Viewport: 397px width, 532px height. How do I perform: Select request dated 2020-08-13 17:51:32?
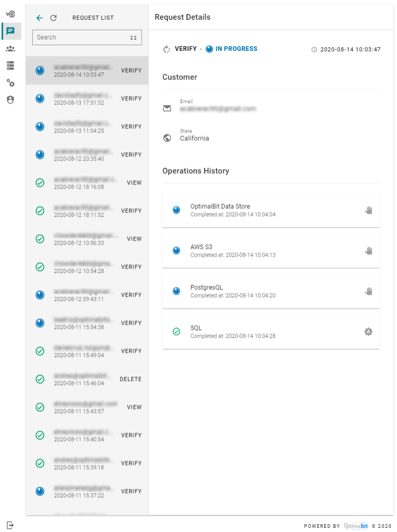87,98
